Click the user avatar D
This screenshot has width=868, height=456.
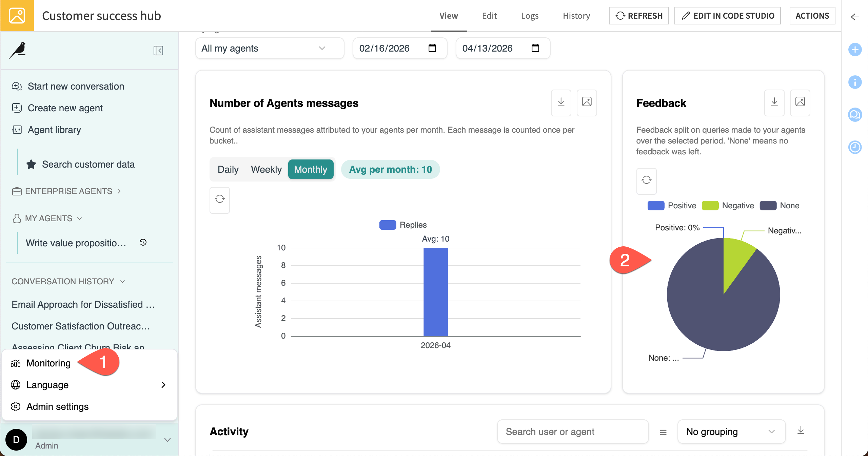(x=16, y=439)
